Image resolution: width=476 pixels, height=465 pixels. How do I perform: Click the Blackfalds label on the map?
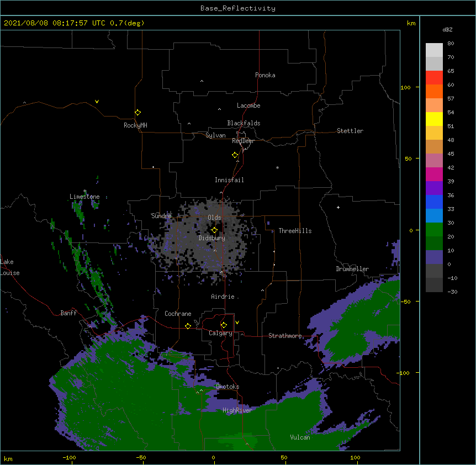click(244, 123)
